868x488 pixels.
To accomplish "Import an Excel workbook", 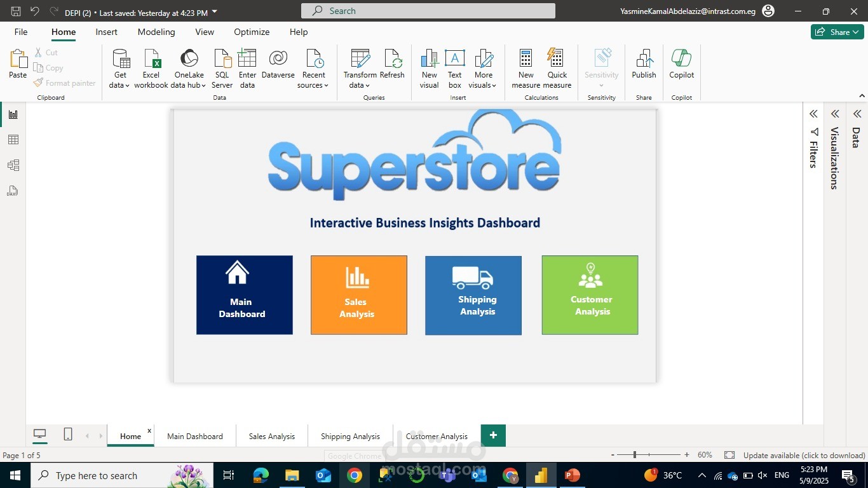I will click(x=151, y=66).
